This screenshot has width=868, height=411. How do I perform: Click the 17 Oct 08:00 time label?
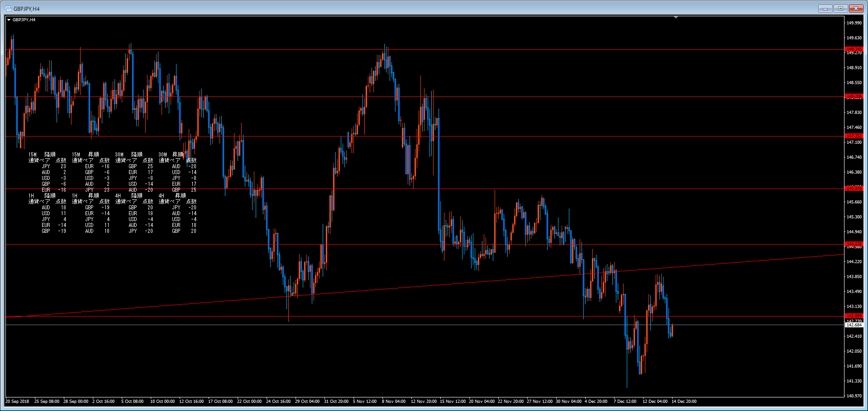pos(220,402)
